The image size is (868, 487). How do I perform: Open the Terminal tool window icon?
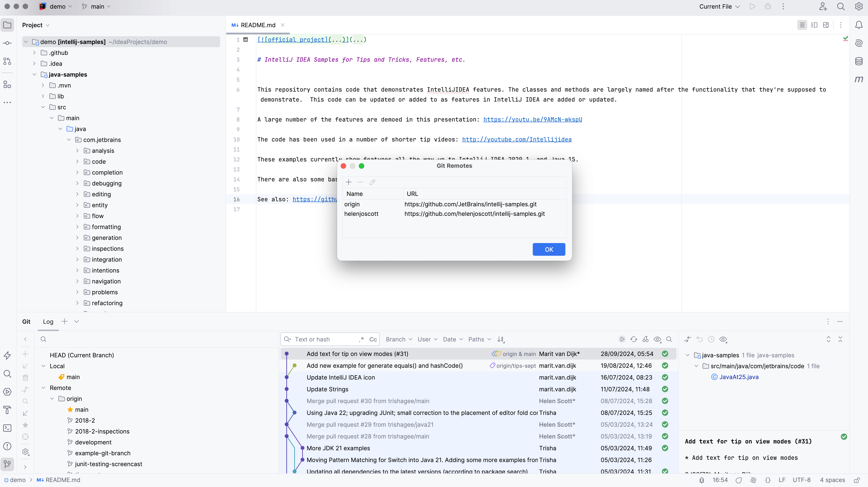[7, 428]
